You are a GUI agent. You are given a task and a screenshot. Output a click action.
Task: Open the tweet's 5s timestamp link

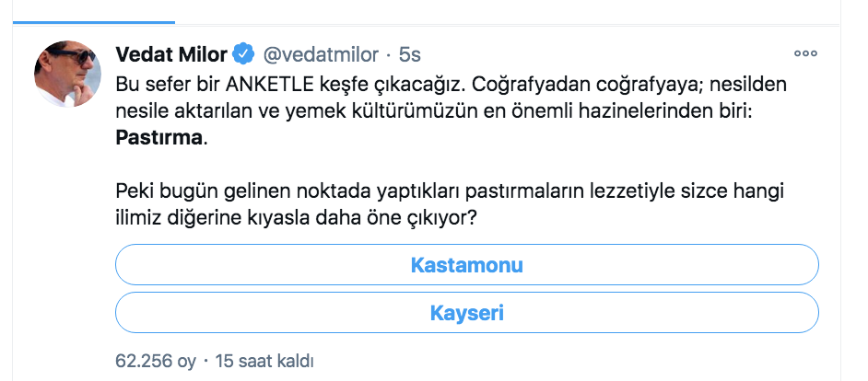[410, 54]
